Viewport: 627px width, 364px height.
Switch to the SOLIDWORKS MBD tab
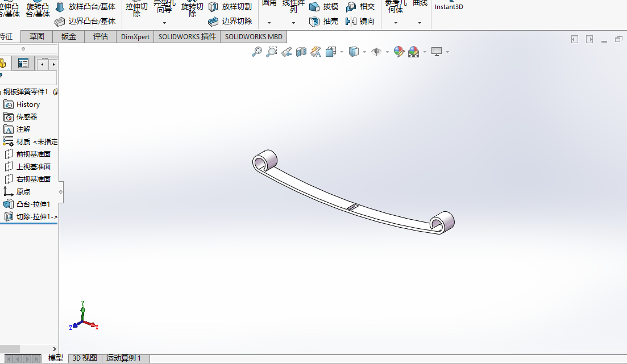pos(254,37)
